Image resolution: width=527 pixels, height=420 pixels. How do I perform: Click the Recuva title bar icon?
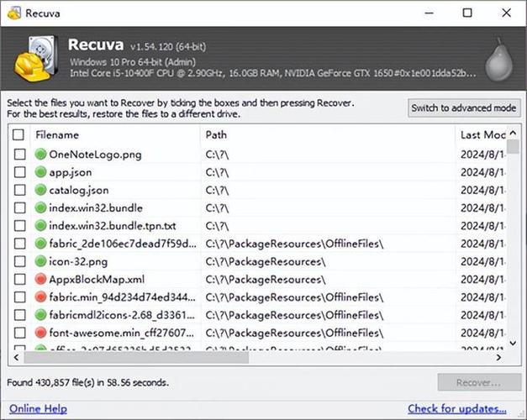pyautogui.click(x=14, y=13)
